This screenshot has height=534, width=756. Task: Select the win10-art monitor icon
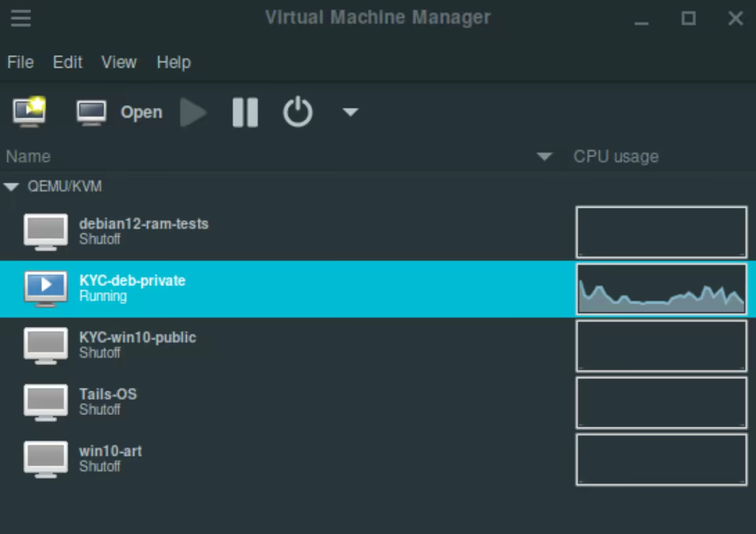pyautogui.click(x=46, y=460)
